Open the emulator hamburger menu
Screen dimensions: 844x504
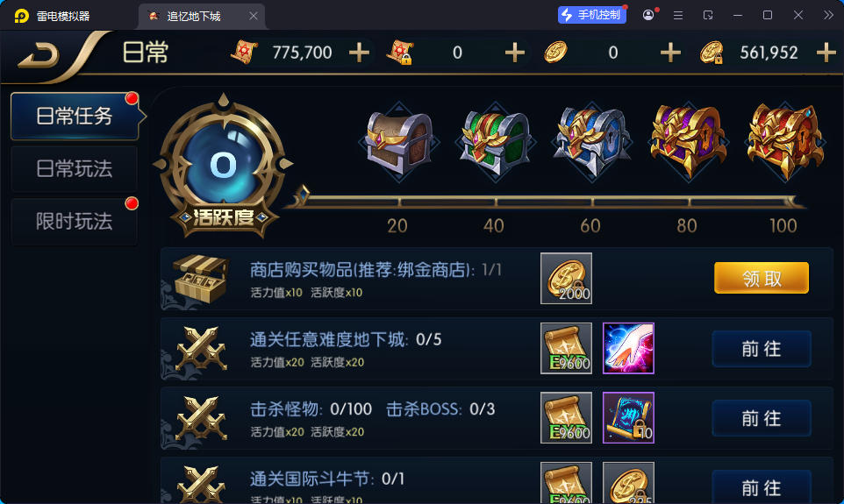(678, 16)
